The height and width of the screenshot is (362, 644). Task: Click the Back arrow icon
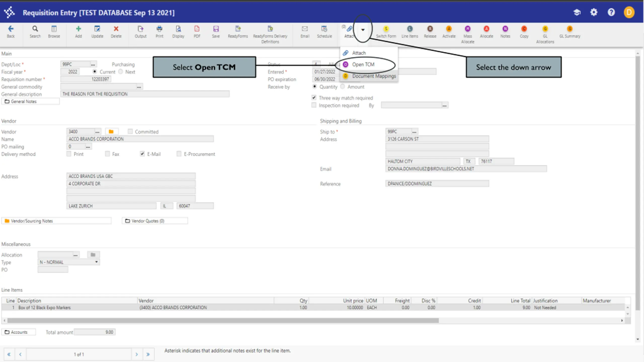tap(11, 29)
